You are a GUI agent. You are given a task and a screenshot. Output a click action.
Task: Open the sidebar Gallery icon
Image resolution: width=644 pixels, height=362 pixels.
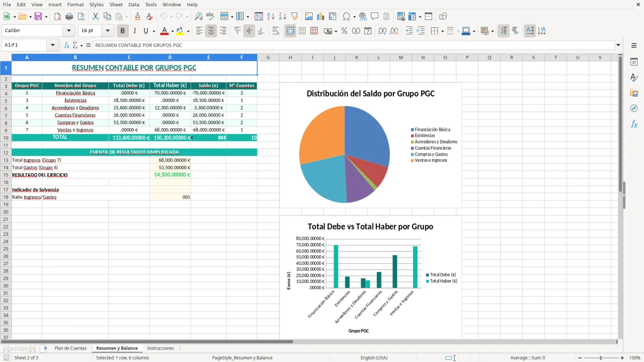[634, 93]
